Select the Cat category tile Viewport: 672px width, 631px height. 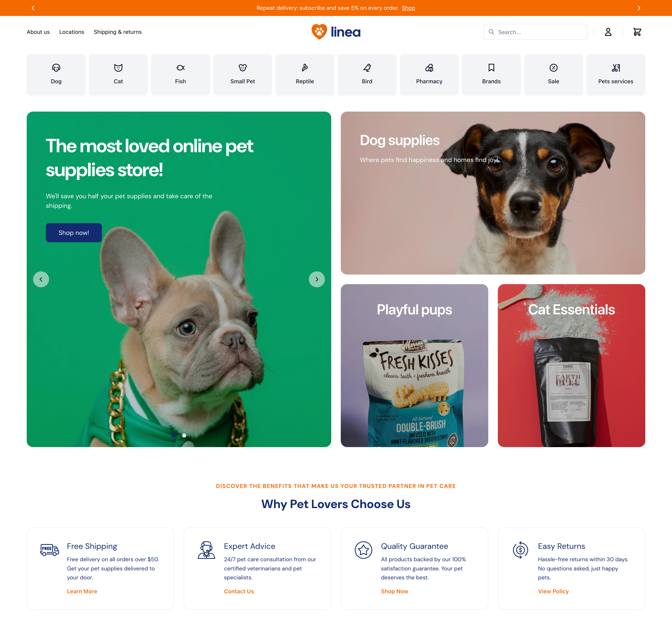118,75
